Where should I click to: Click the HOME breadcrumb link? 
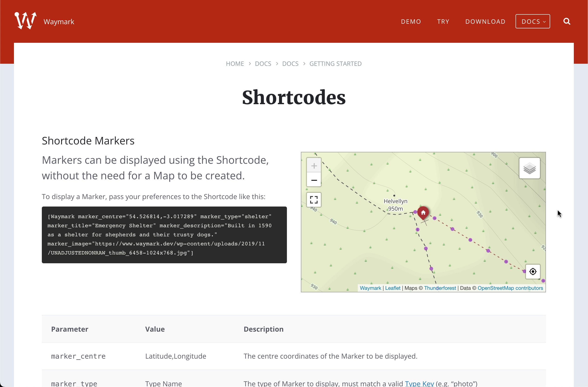pyautogui.click(x=235, y=63)
